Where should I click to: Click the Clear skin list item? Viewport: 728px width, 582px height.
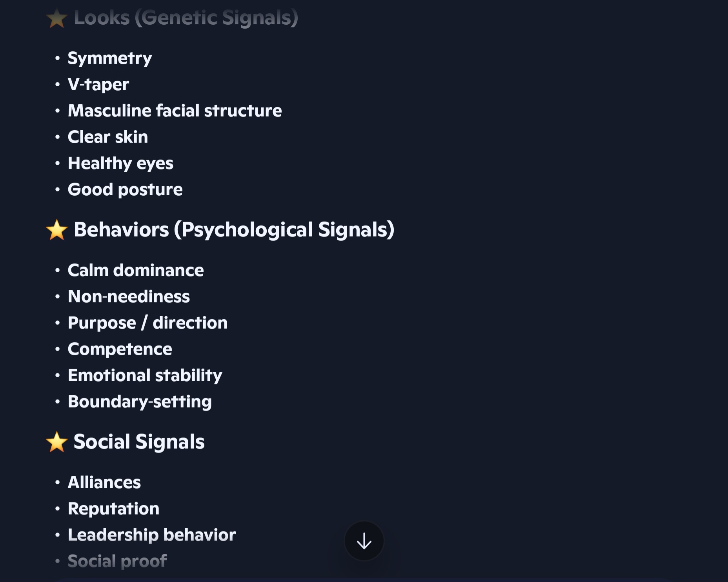pyautogui.click(x=108, y=137)
